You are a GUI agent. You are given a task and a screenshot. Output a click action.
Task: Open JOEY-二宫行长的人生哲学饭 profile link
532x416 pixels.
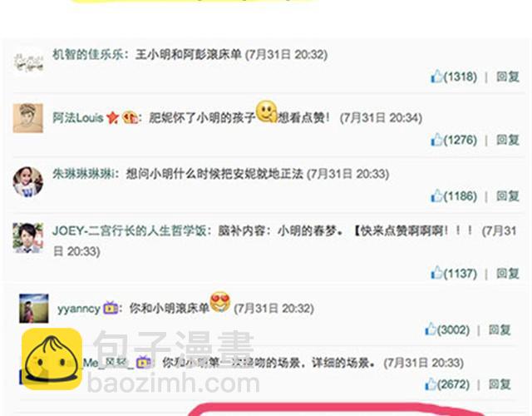[130, 230]
